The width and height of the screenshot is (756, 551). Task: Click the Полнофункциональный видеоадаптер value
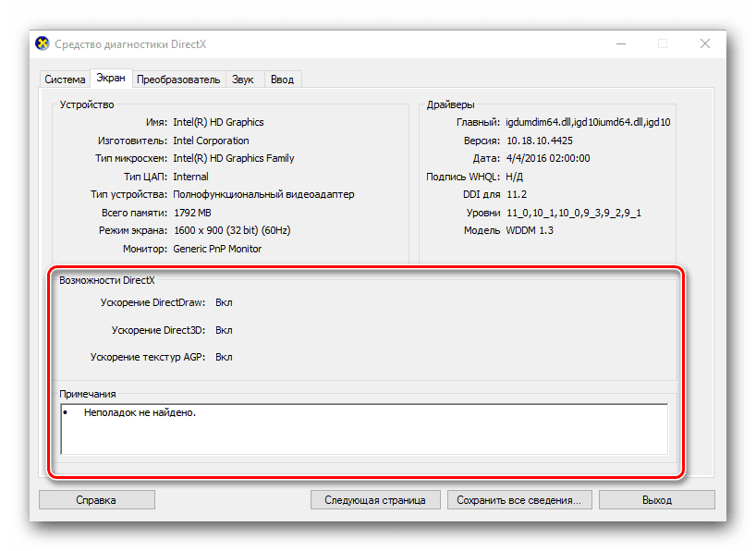click(263, 194)
